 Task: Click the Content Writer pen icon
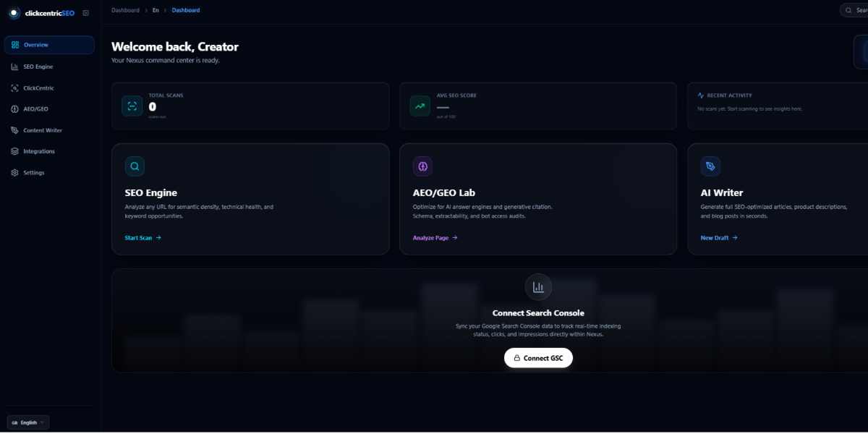[x=15, y=130]
